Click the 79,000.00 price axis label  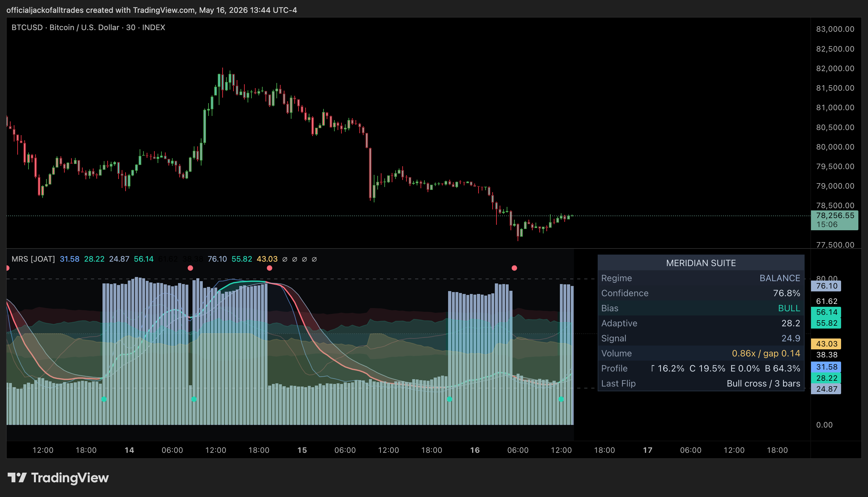[x=835, y=186]
